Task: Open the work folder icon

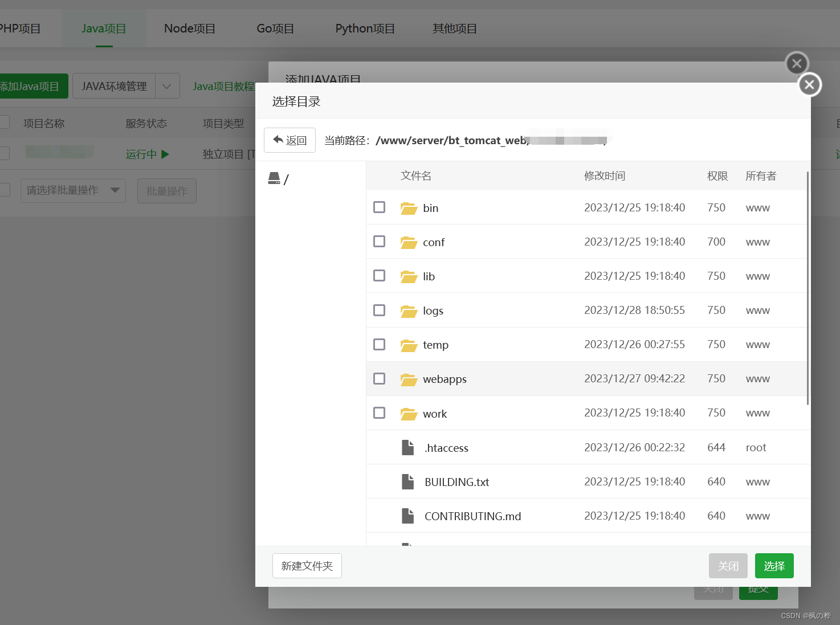Action: (409, 414)
